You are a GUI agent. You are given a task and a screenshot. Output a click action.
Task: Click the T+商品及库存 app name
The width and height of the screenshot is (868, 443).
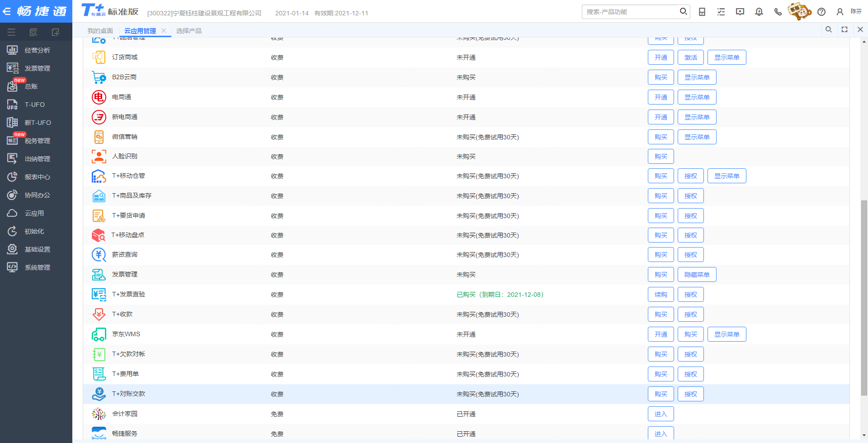pos(132,195)
